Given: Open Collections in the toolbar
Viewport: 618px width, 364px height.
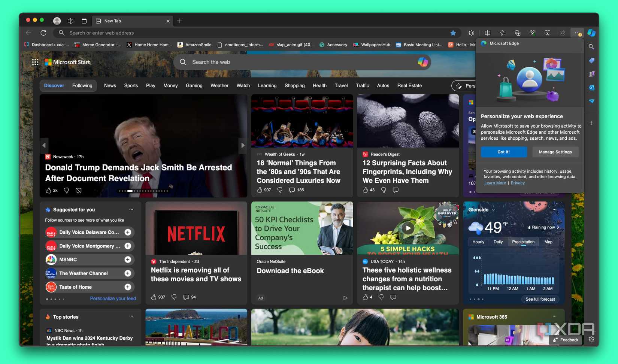Looking at the screenshot, I should 517,33.
